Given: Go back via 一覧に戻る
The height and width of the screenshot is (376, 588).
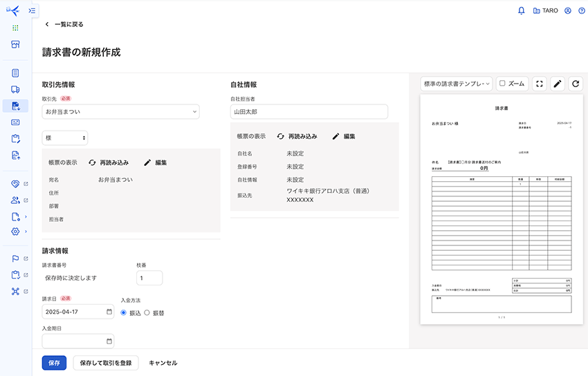Looking at the screenshot, I should pyautogui.click(x=64, y=24).
